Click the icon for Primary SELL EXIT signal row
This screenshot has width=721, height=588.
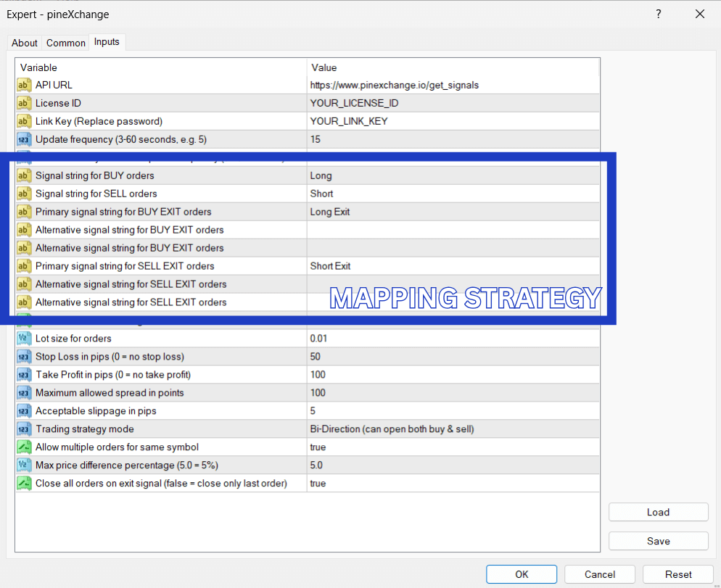tap(23, 266)
